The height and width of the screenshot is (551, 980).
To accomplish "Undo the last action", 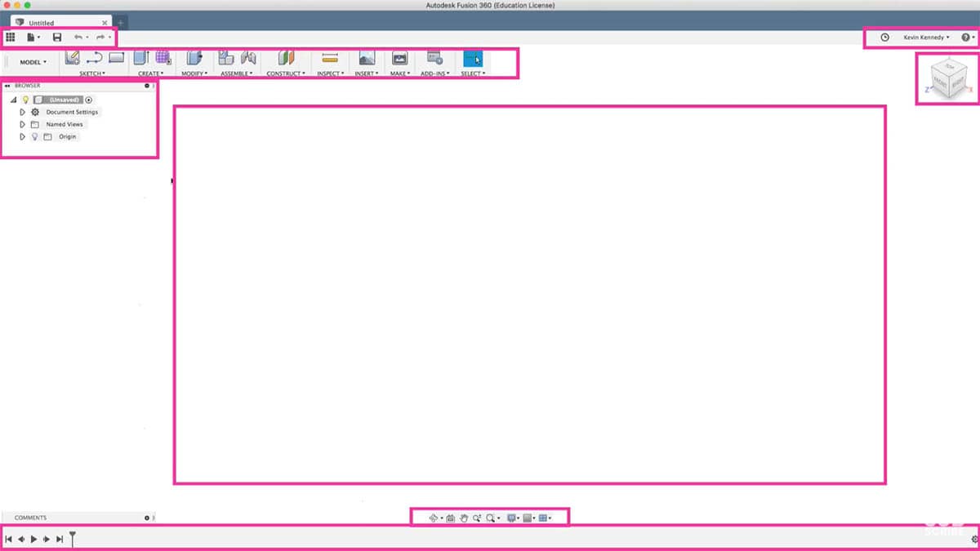I will pos(78,38).
